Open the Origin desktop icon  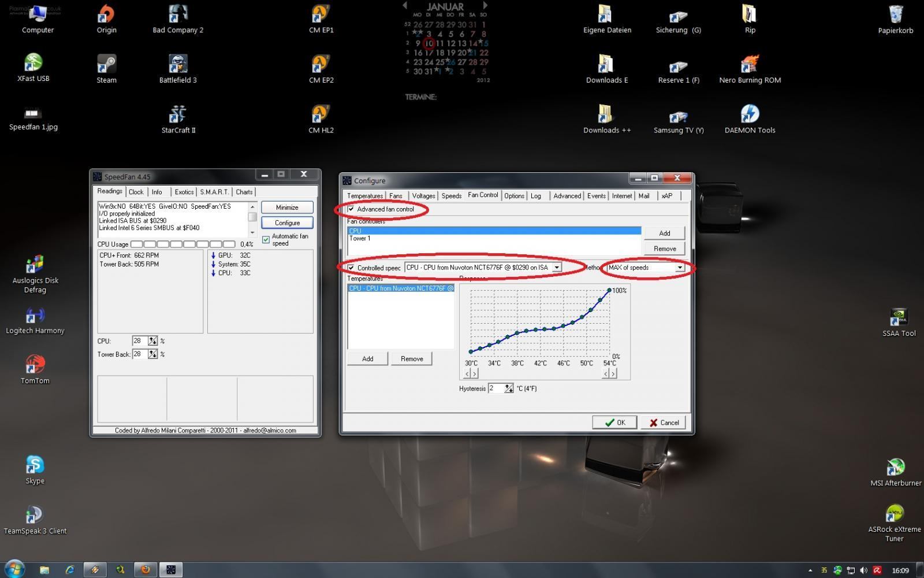106,18
